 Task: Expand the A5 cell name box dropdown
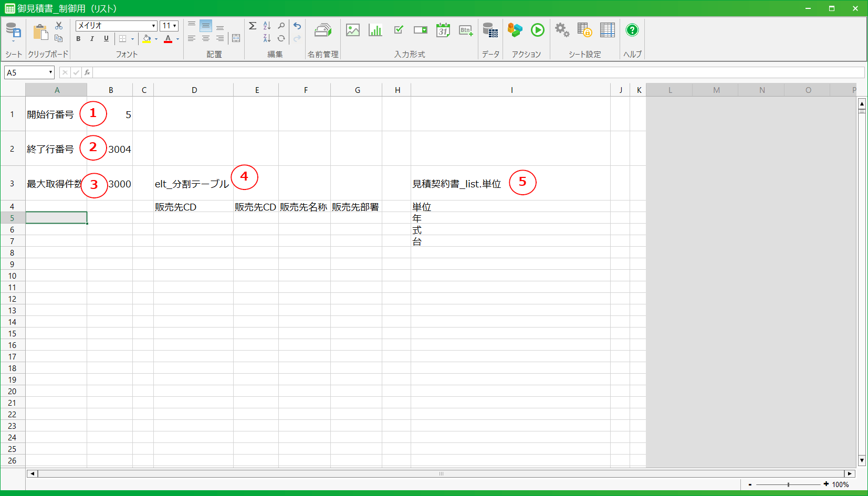pyautogui.click(x=50, y=72)
